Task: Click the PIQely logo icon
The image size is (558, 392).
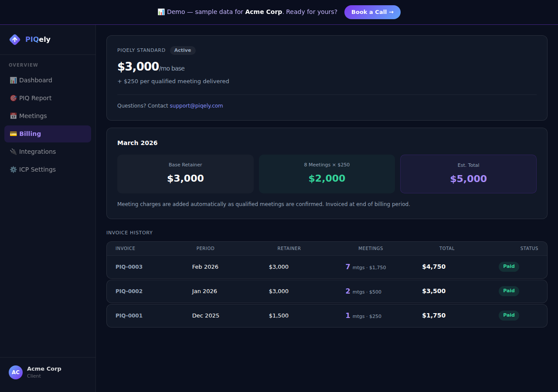Action: (15, 40)
